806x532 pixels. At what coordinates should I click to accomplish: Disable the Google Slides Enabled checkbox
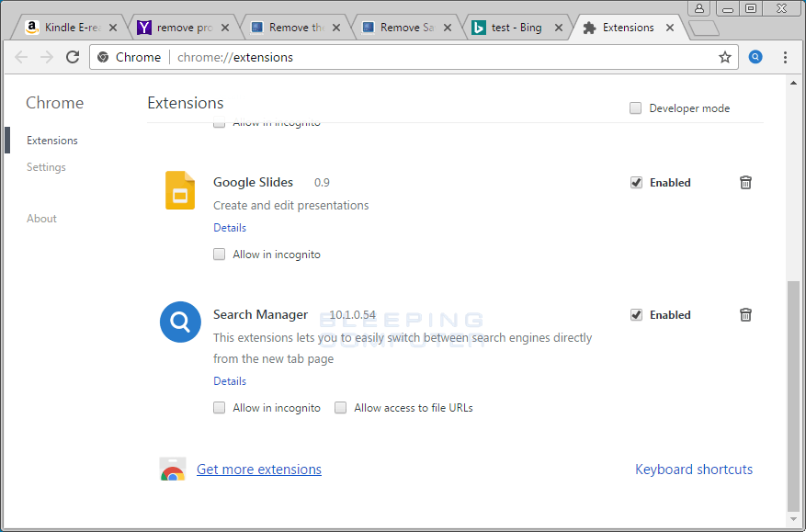pyautogui.click(x=636, y=183)
